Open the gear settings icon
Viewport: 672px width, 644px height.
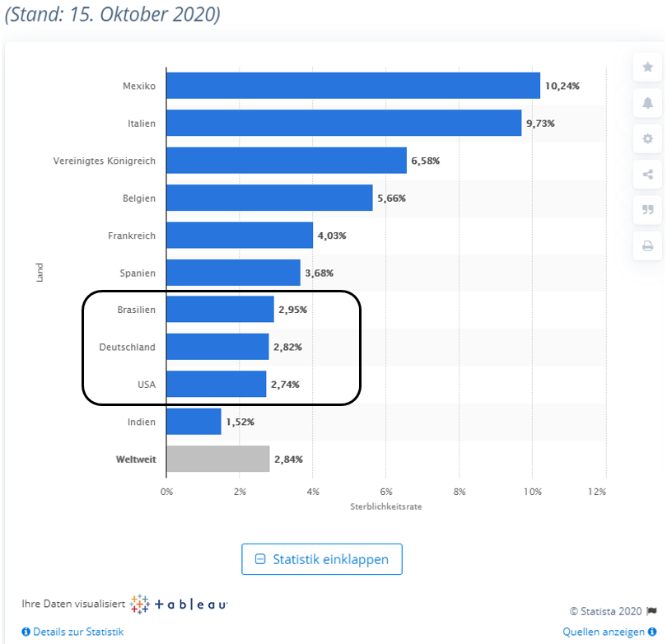point(647,138)
